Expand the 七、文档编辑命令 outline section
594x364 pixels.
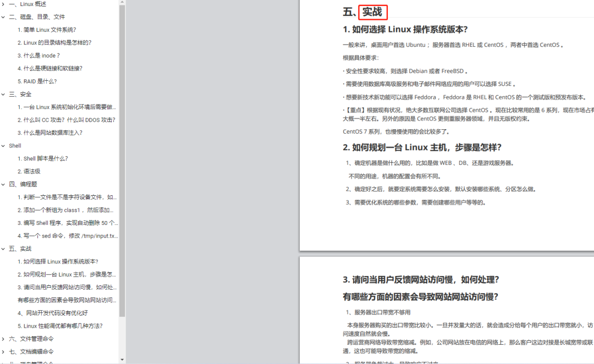point(3,352)
